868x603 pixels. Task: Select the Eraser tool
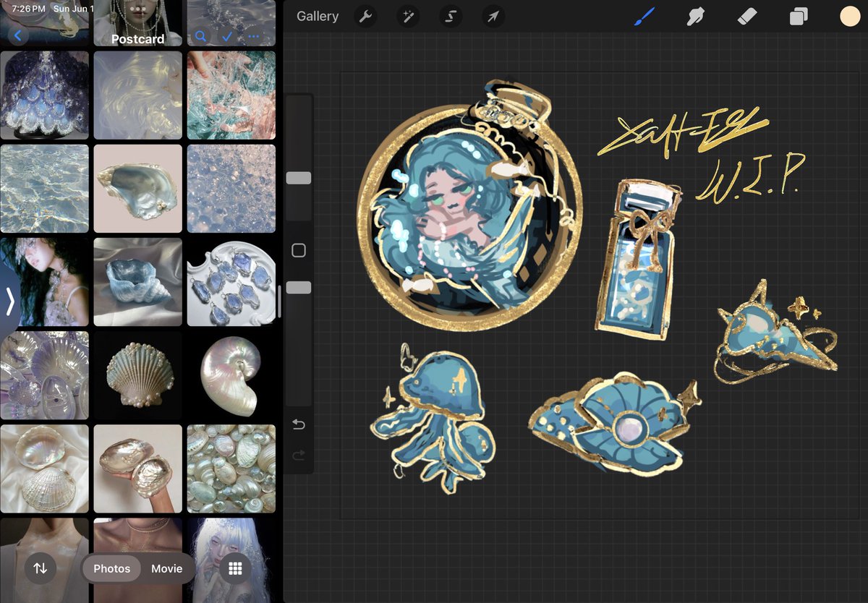tap(746, 16)
